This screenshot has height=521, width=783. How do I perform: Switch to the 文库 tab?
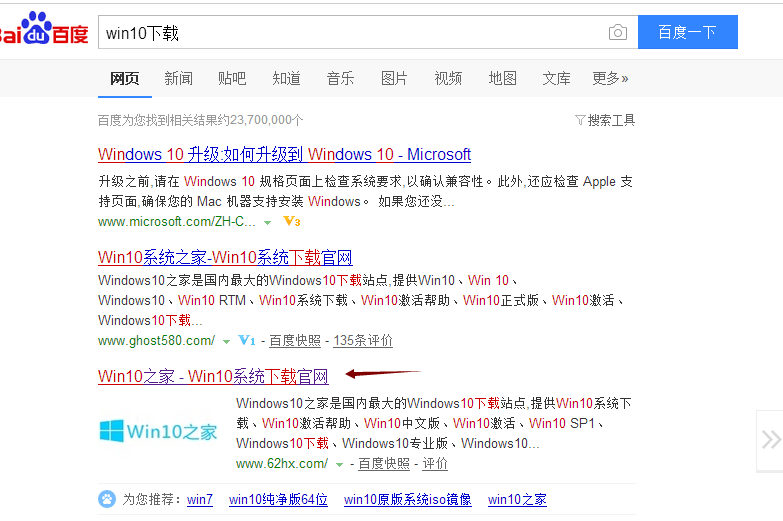(556, 78)
